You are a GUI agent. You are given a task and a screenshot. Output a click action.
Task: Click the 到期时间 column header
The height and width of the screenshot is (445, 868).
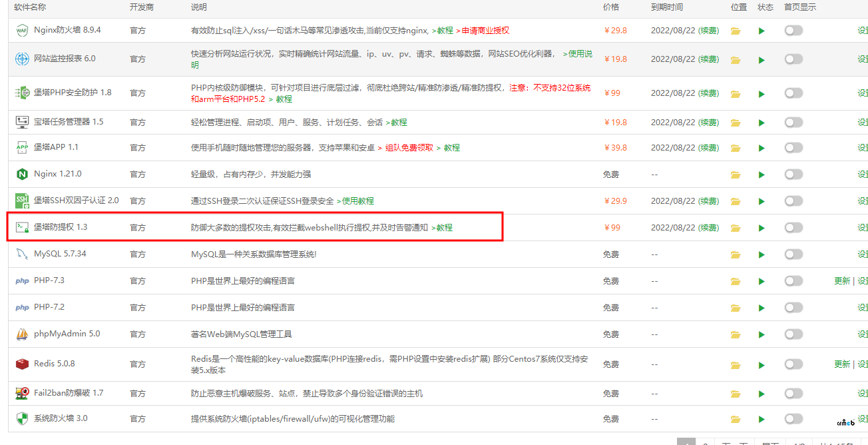point(667,7)
